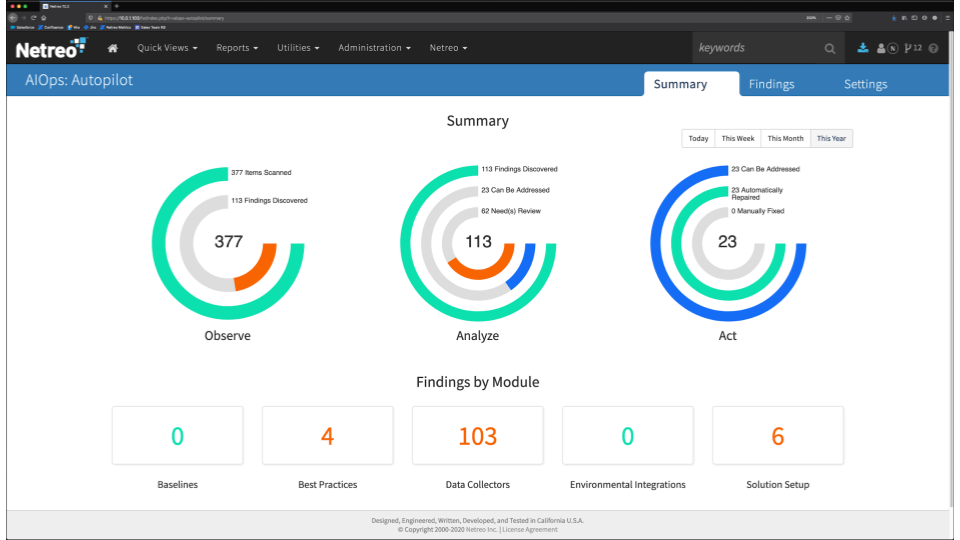The width and height of the screenshot is (960, 540).
Task: Close the Netreo browser tab
Action: pyautogui.click(x=105, y=6)
